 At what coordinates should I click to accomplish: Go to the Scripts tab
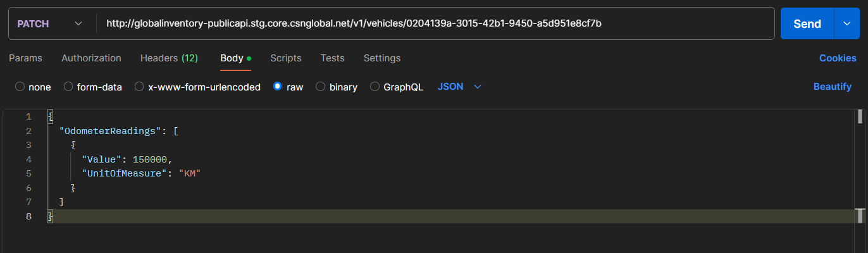pos(286,58)
